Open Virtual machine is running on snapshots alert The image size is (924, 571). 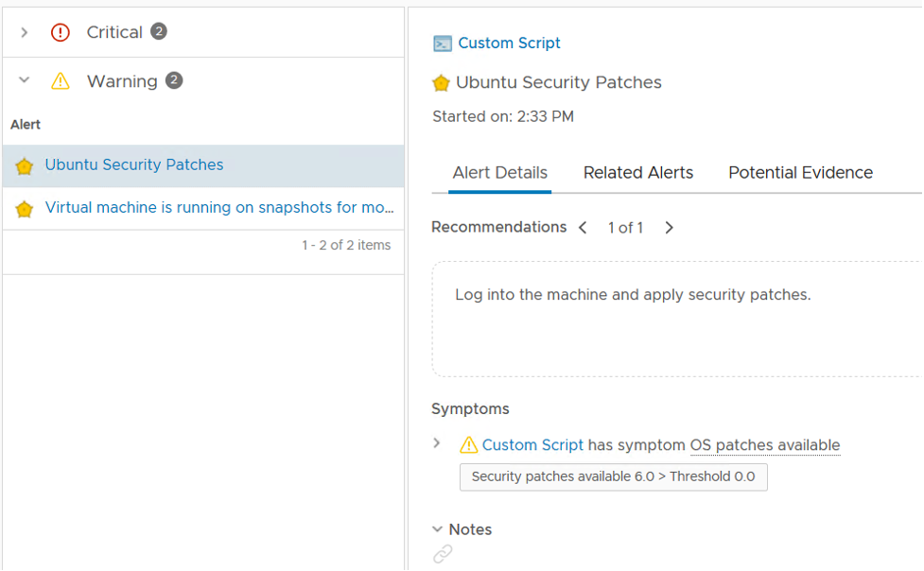tap(219, 208)
